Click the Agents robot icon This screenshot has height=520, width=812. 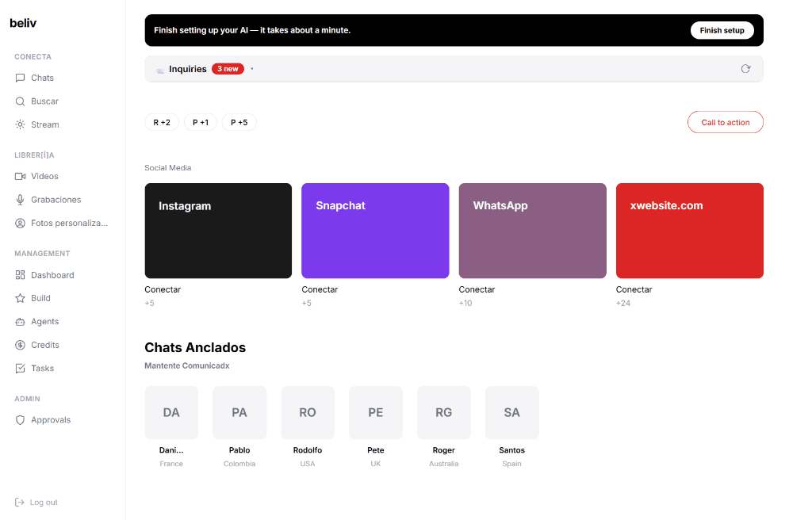(x=20, y=322)
